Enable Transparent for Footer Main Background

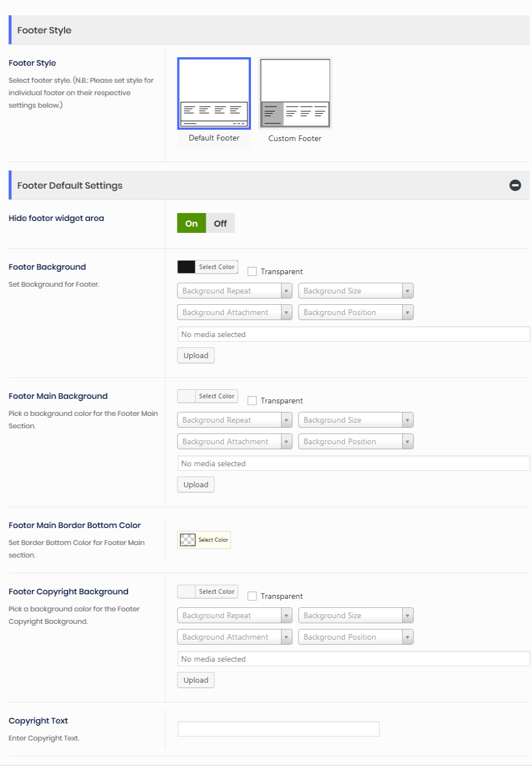coord(252,401)
